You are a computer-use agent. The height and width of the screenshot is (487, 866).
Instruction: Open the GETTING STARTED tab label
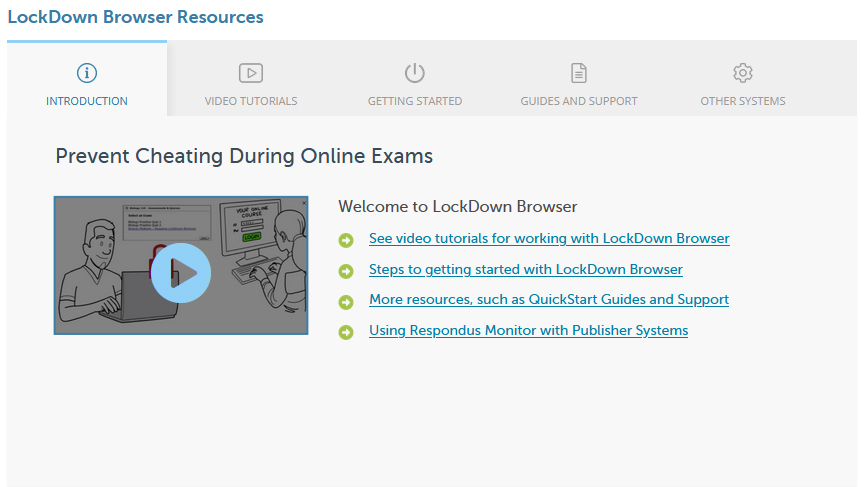pos(415,101)
